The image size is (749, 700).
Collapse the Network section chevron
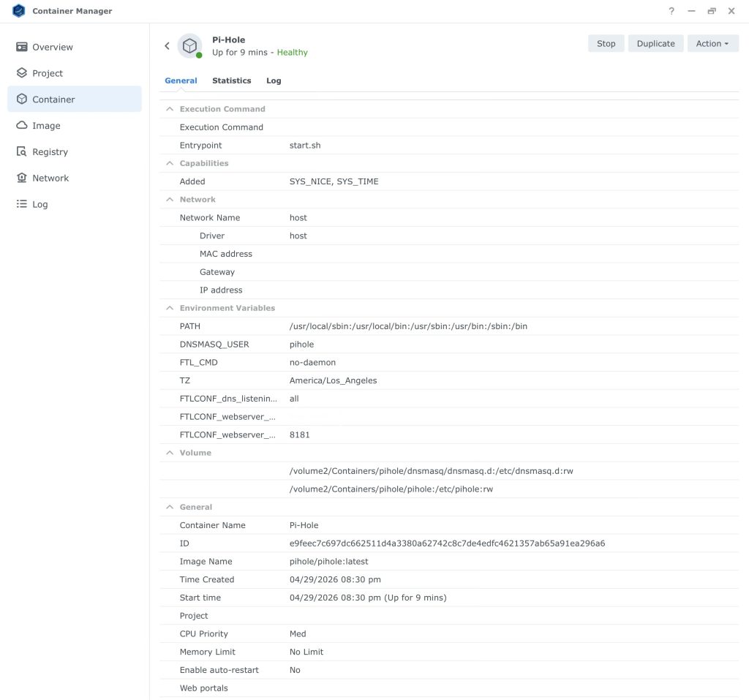point(170,199)
